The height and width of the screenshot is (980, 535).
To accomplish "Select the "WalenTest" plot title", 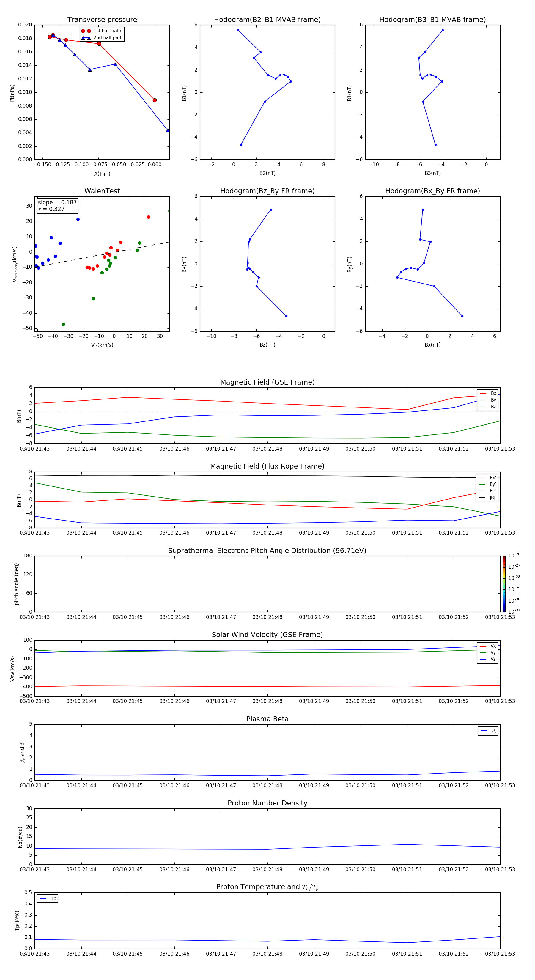I will (x=102, y=191).
